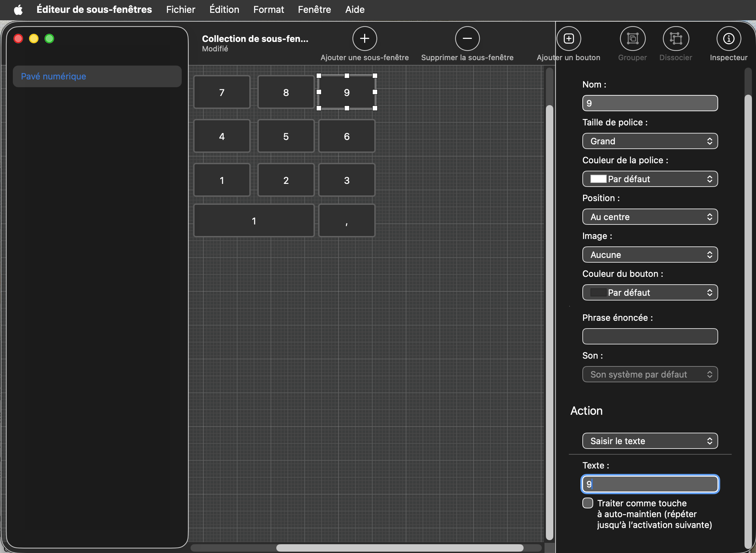Select the 5 key button on canvas

pos(286,136)
